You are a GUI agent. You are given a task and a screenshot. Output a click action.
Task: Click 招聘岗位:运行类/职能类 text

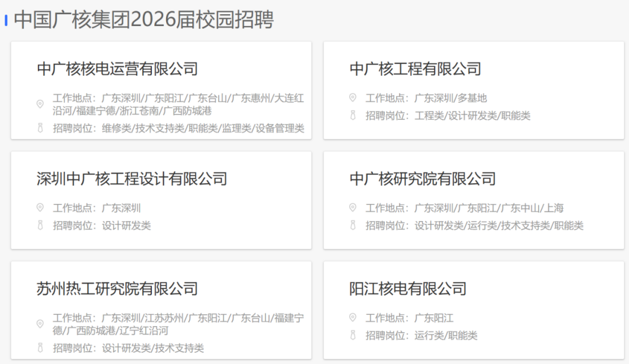pos(422,336)
